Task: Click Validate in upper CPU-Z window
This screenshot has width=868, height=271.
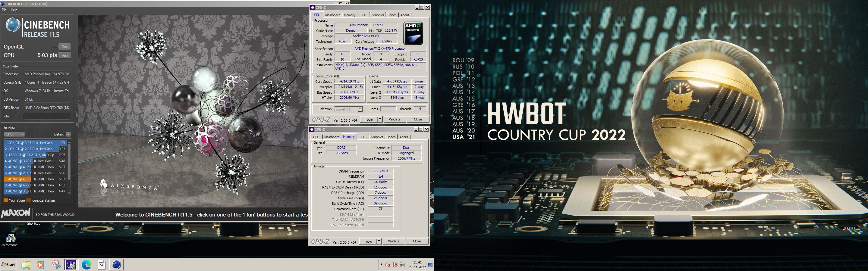Action: pos(395,119)
